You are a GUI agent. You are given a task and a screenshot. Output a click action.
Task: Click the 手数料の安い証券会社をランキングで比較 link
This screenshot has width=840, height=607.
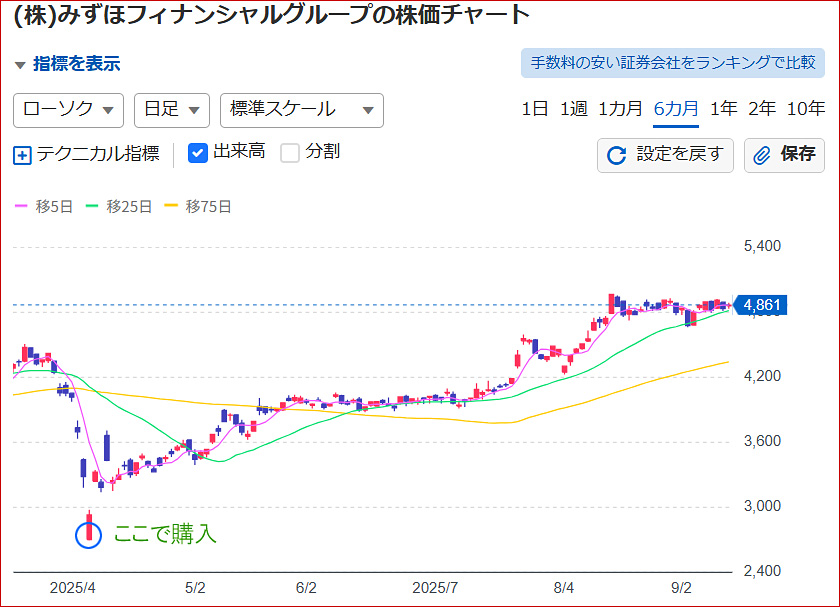(x=674, y=61)
